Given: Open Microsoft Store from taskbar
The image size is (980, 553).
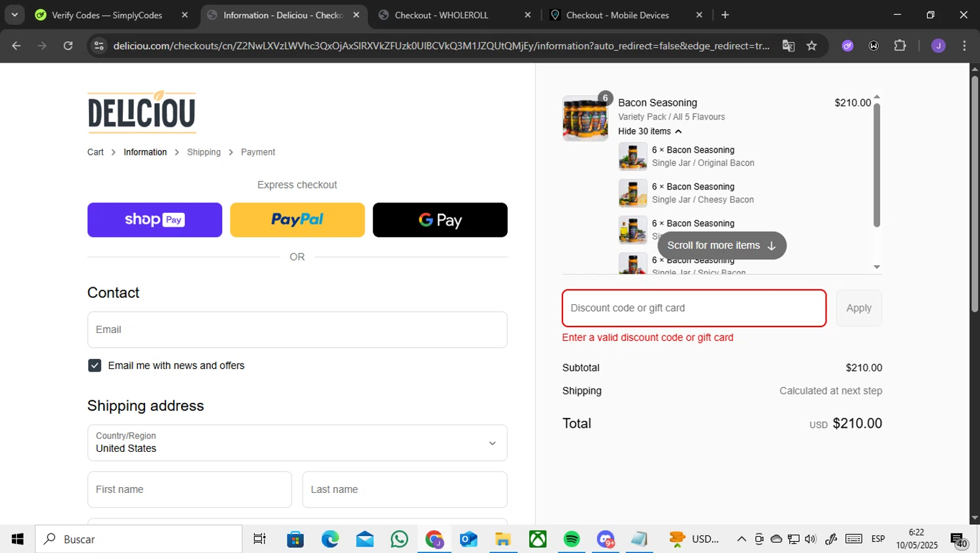Looking at the screenshot, I should point(295,539).
